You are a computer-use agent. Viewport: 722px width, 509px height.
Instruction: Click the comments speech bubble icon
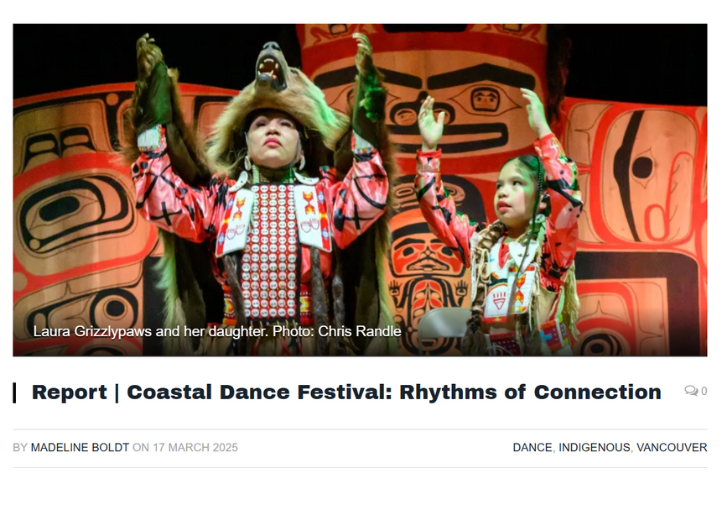(690, 391)
